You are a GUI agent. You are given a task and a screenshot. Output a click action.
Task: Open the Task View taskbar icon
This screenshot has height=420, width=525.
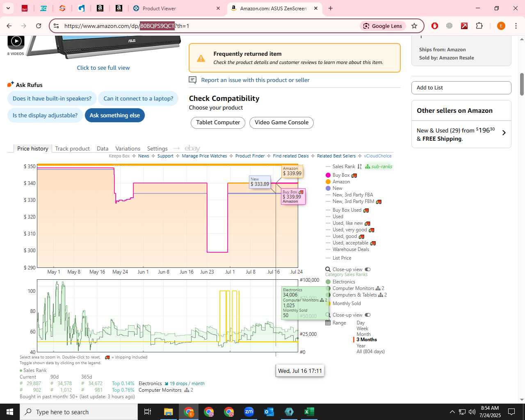coord(148,412)
